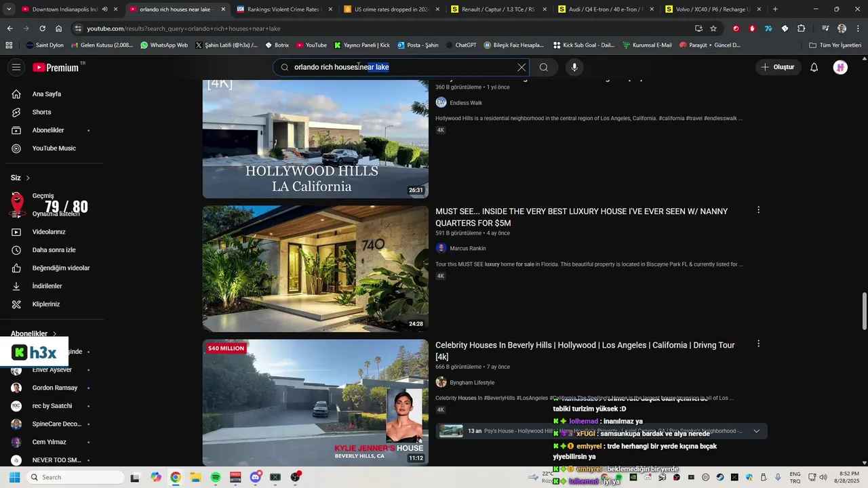Screen dimensions: 868x488
Task: Click the search magnifier button
Action: (544, 67)
